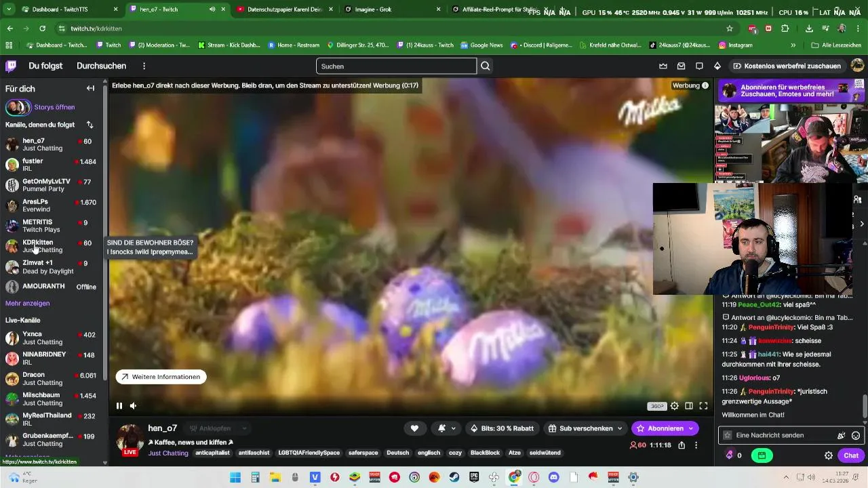Screen dimensions: 868x488
Task: Open Alle Lesezeichen folder
Action: (836, 45)
